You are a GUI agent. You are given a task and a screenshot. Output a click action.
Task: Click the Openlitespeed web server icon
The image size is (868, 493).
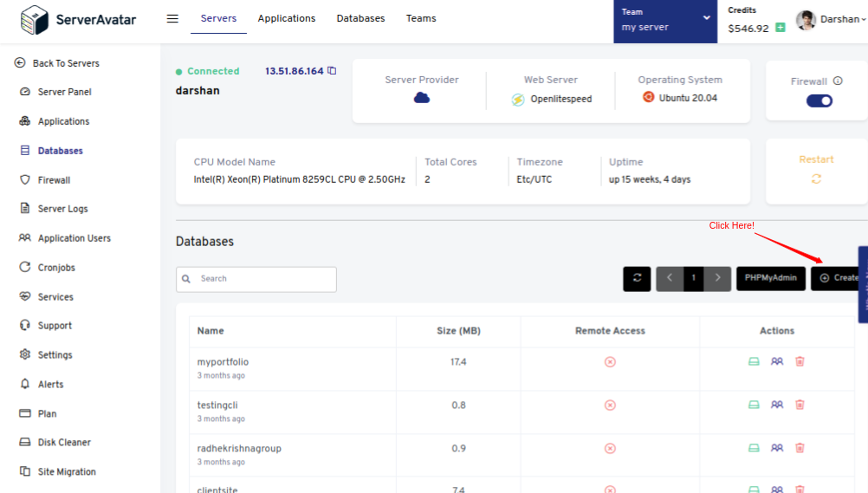(x=518, y=99)
